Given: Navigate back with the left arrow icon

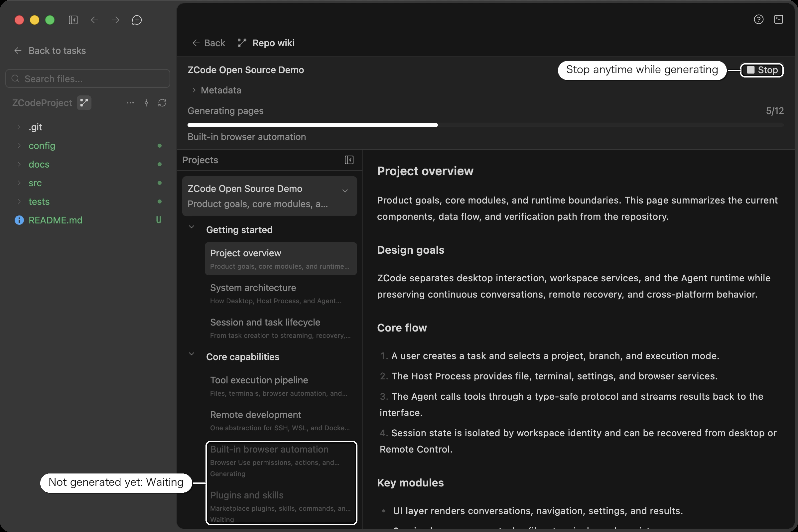Looking at the screenshot, I should pos(94,20).
